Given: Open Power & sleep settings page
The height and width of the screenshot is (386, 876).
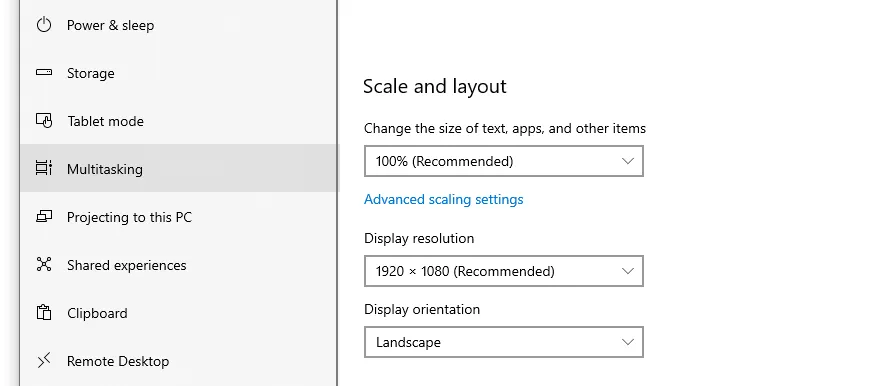Looking at the screenshot, I should [178, 25].
